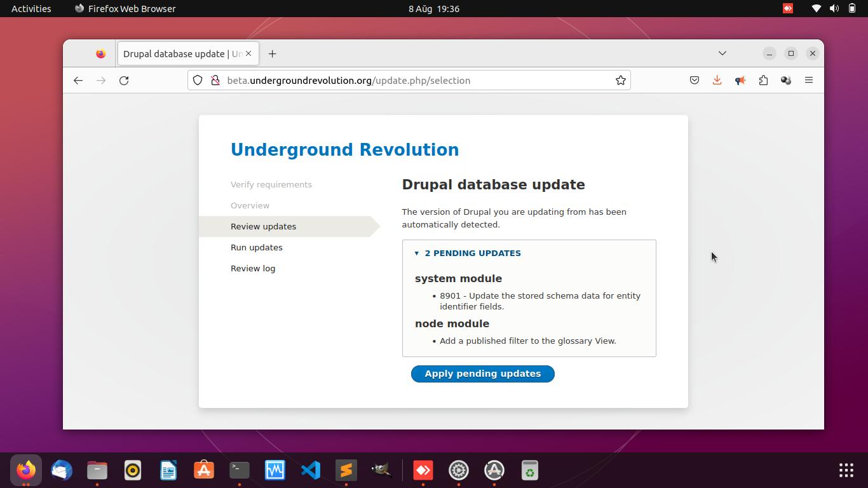Launch Rhythmbox from the dock
The height and width of the screenshot is (488, 868).
[133, 470]
